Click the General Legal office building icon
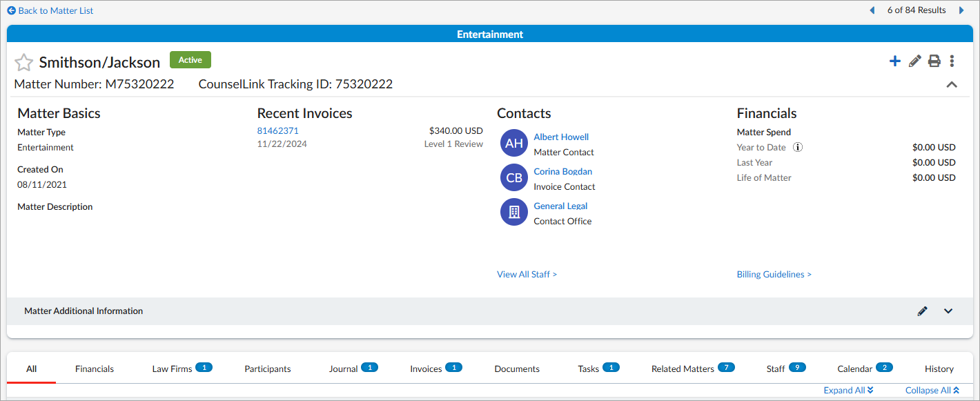The width and height of the screenshot is (980, 401). pyautogui.click(x=513, y=212)
